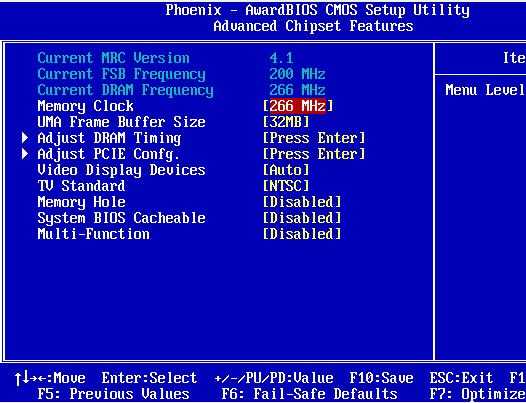Toggle Multi-Function Disabled value
Screen dimensions: 526x403
(302, 234)
